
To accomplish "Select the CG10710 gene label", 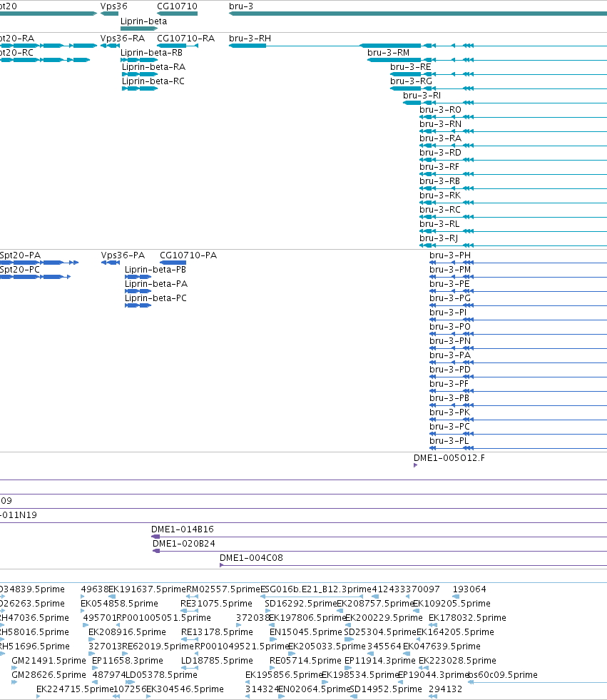I will pos(177,6).
